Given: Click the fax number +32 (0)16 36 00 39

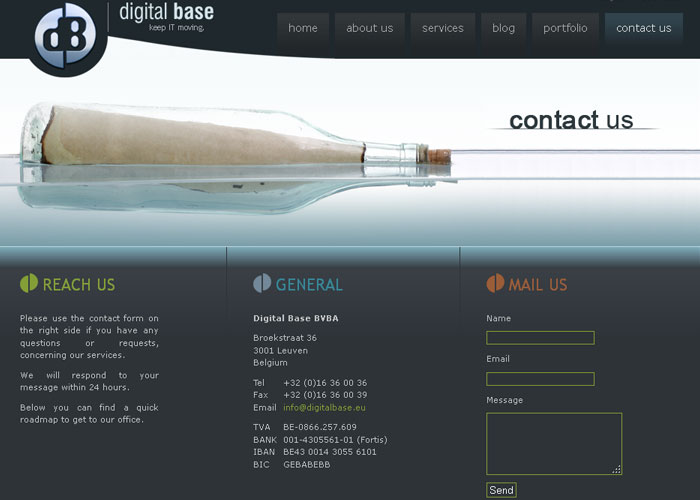Looking at the screenshot, I should [325, 395].
